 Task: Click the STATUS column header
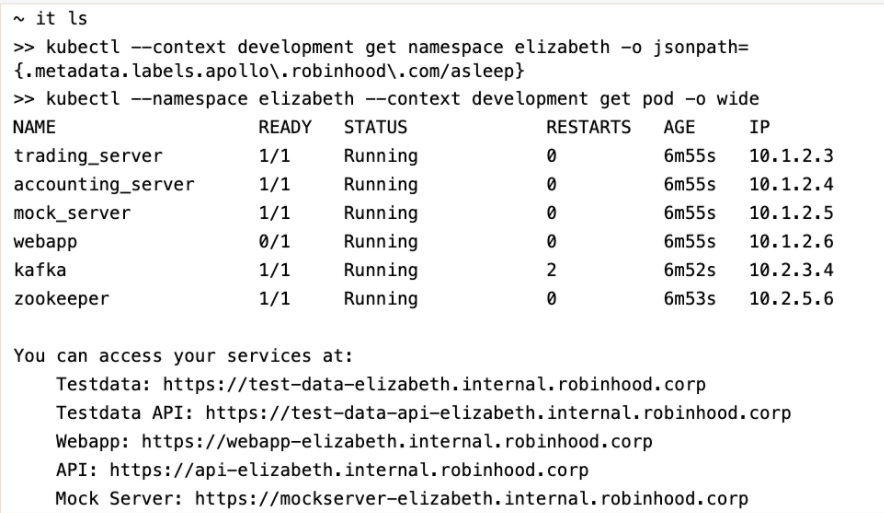(375, 127)
